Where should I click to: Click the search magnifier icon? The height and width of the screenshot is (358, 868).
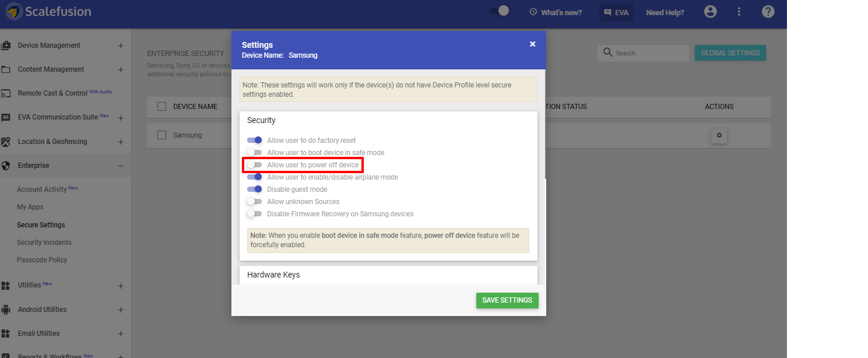click(x=607, y=52)
